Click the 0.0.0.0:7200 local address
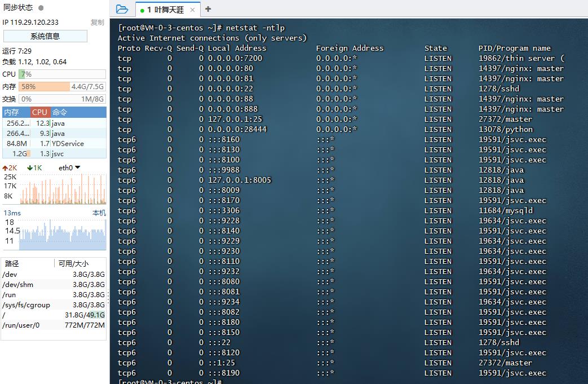Image resolution: width=588 pixels, height=384 pixels. (x=235, y=58)
